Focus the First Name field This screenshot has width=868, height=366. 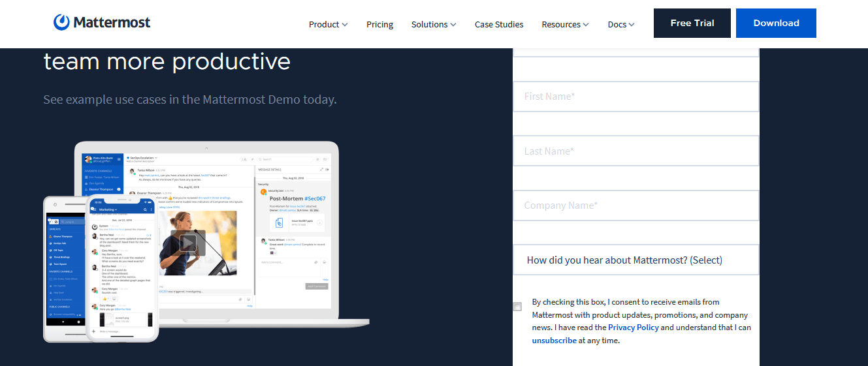[636, 97]
